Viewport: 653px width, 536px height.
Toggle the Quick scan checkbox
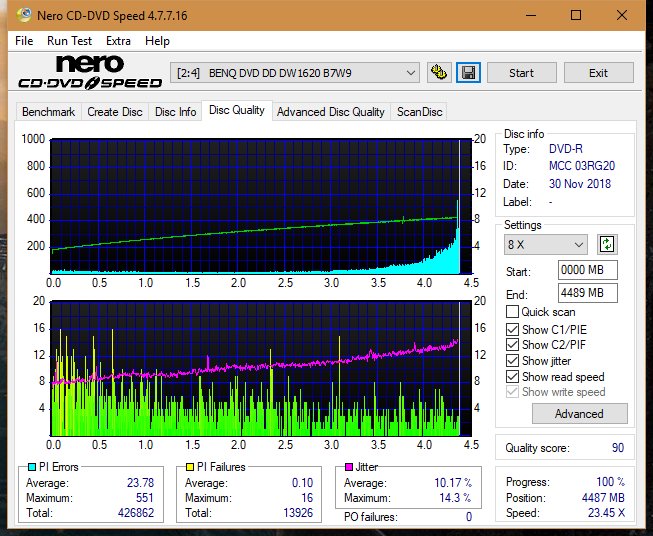tap(512, 312)
